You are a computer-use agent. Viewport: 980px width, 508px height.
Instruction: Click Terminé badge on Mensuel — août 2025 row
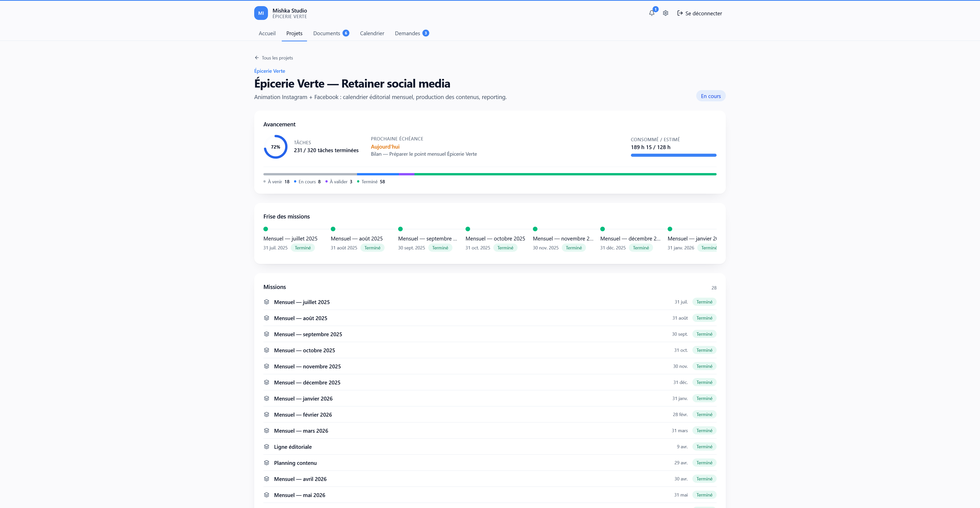pyautogui.click(x=704, y=318)
